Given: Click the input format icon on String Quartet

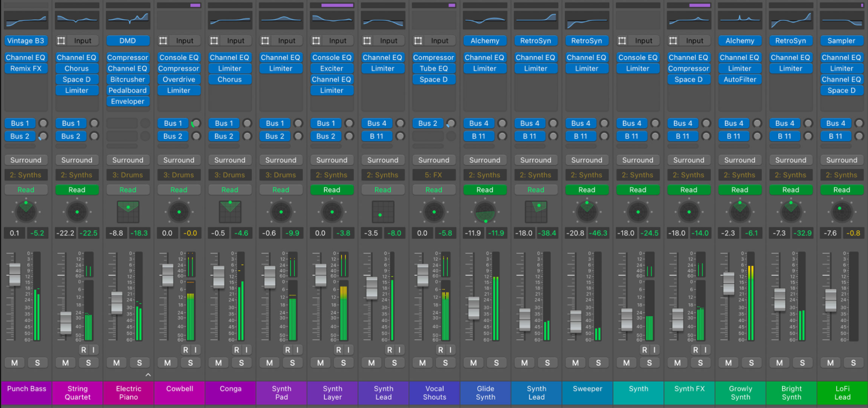Looking at the screenshot, I should point(62,41).
